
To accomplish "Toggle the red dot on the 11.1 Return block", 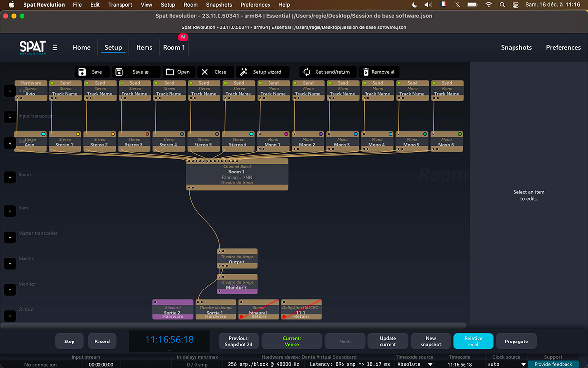I will click(x=284, y=317).
